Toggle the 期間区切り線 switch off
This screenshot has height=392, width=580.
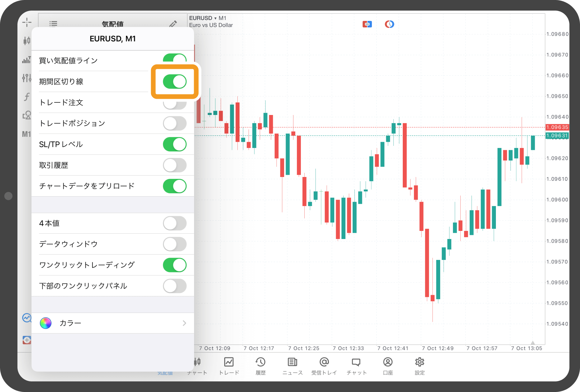coord(175,82)
